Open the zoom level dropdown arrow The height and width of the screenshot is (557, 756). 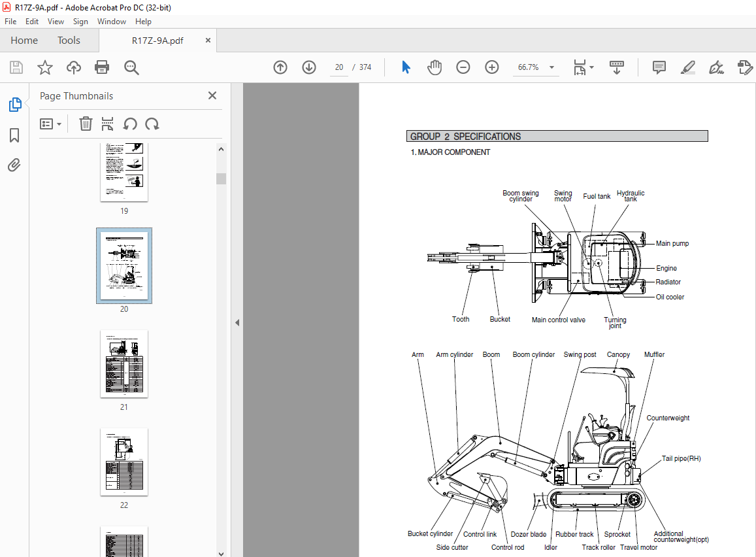tap(551, 67)
